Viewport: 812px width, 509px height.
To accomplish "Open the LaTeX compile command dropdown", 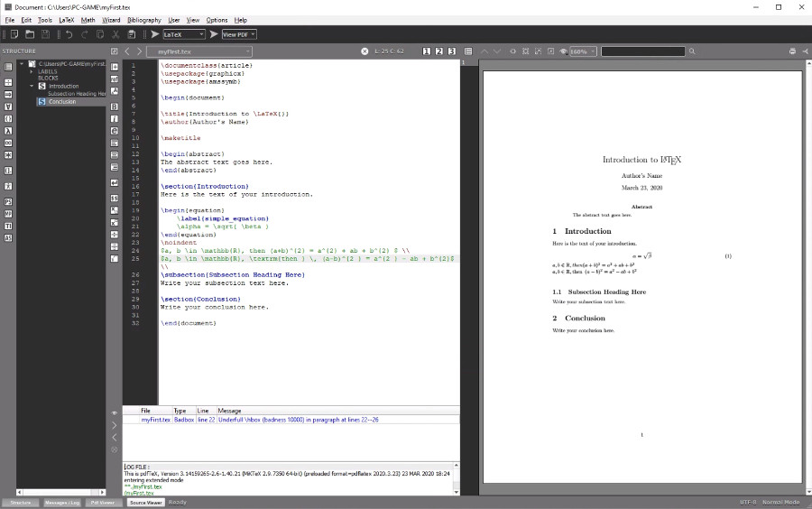I will pos(183,34).
